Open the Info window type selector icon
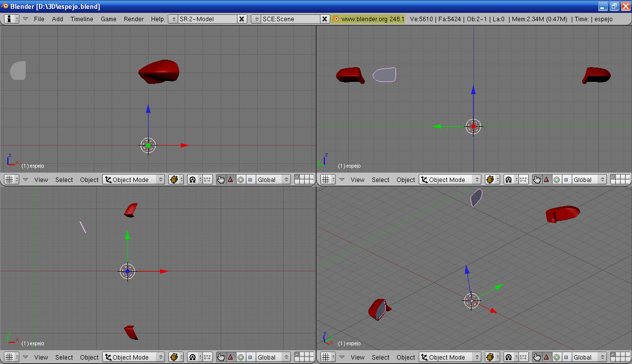 tap(12, 19)
